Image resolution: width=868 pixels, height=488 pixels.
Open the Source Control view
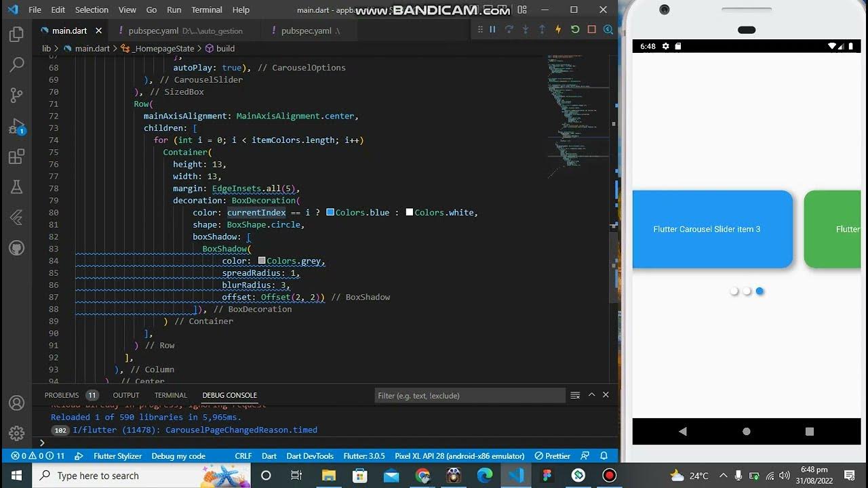pyautogui.click(x=16, y=96)
